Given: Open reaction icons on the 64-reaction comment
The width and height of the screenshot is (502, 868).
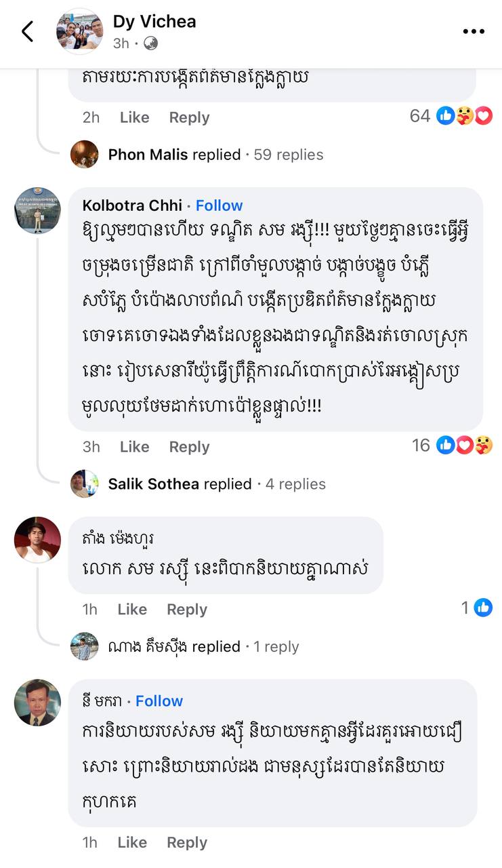Looking at the screenshot, I should 464,117.
